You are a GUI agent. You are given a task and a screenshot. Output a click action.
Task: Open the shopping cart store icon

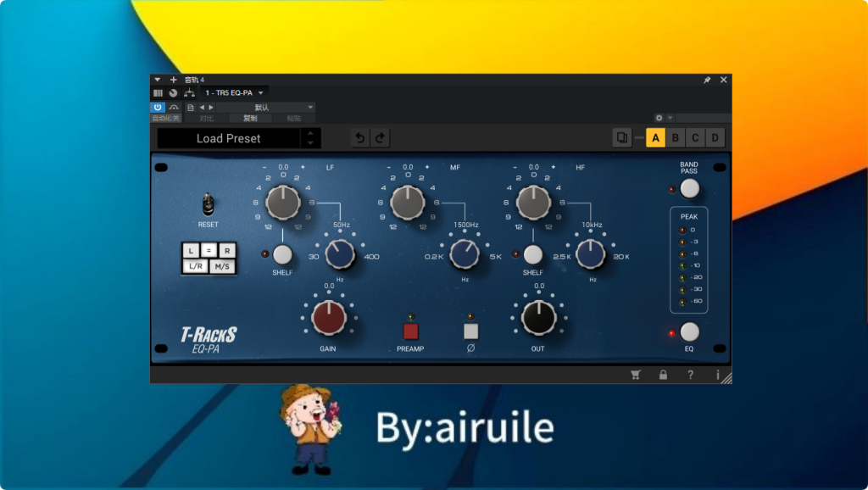pos(636,375)
